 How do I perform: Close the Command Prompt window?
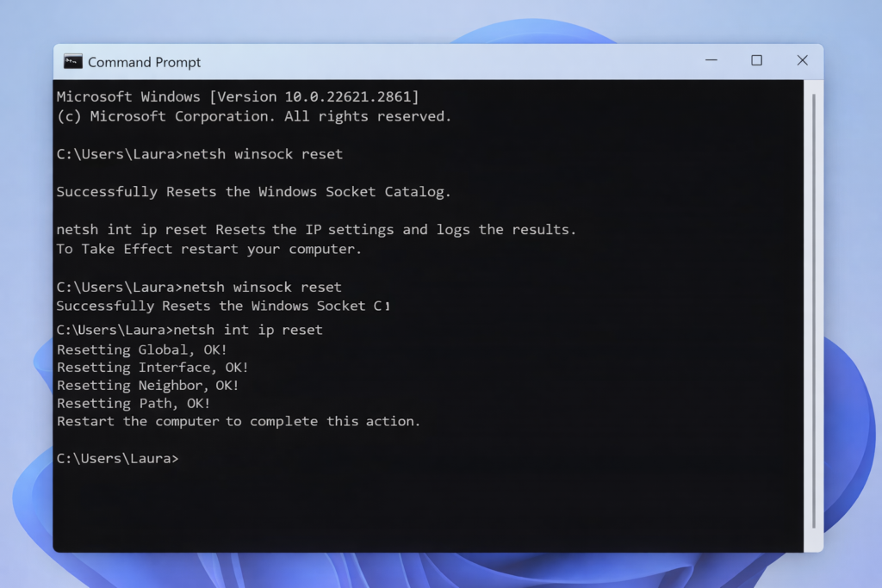click(x=802, y=60)
